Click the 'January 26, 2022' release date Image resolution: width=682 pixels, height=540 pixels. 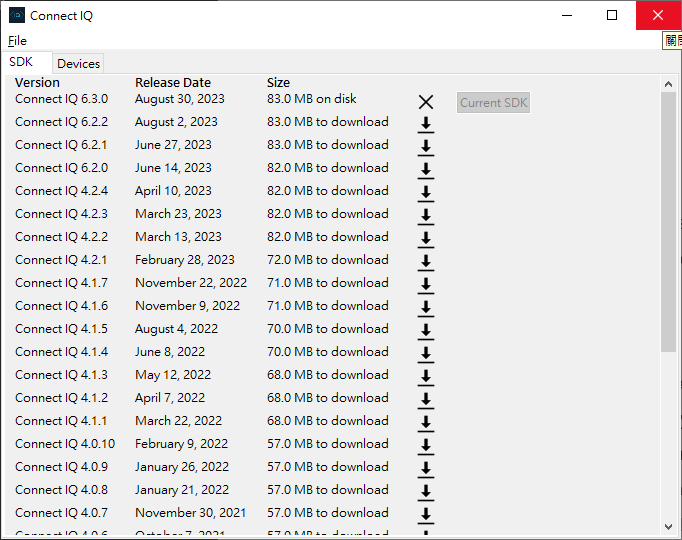point(182,468)
